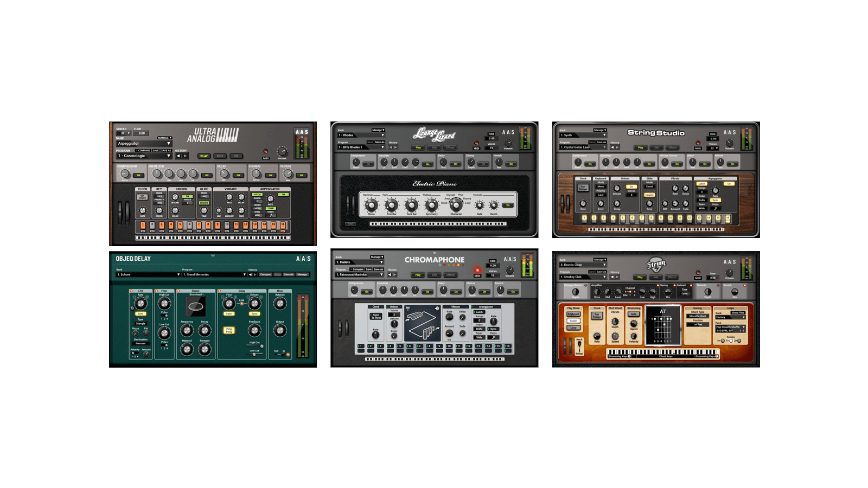Click the Ultra Analog MIDI indicator light
Viewport: 868px width, 488px height.
(x=266, y=151)
